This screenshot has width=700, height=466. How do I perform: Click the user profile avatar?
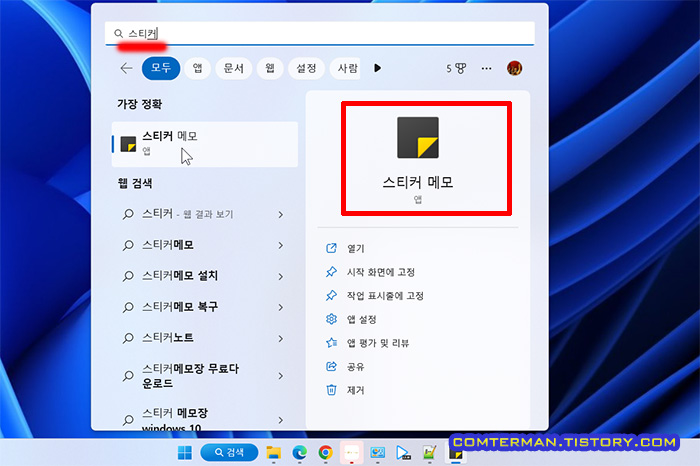pos(514,68)
